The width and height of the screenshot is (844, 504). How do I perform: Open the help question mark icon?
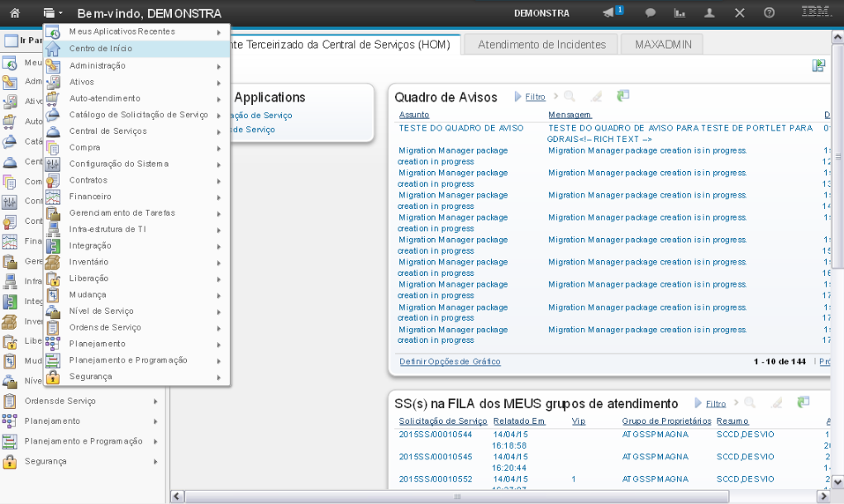[769, 13]
